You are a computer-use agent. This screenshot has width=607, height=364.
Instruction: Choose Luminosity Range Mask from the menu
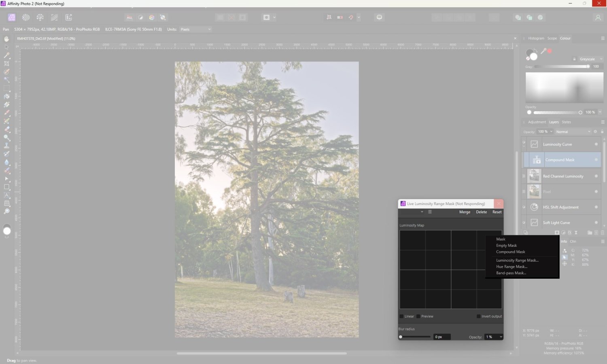click(x=517, y=260)
